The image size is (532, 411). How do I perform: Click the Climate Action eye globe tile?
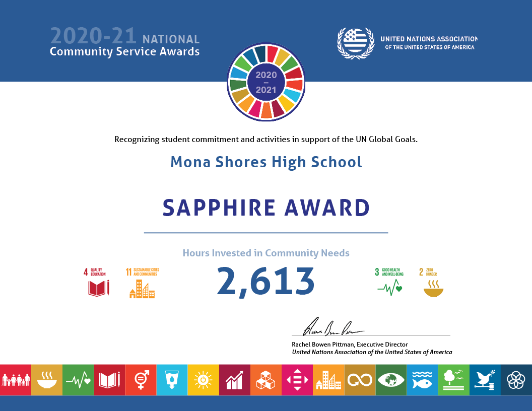pyautogui.click(x=391, y=380)
